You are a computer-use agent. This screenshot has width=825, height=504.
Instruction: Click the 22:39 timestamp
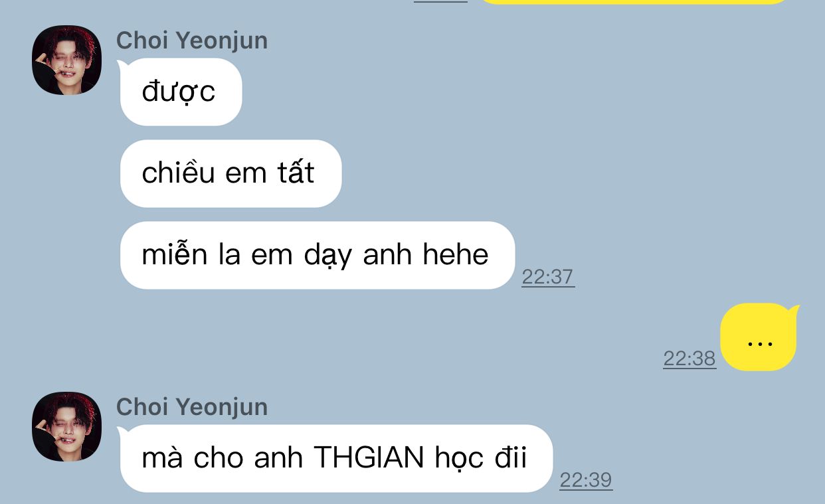click(x=586, y=480)
